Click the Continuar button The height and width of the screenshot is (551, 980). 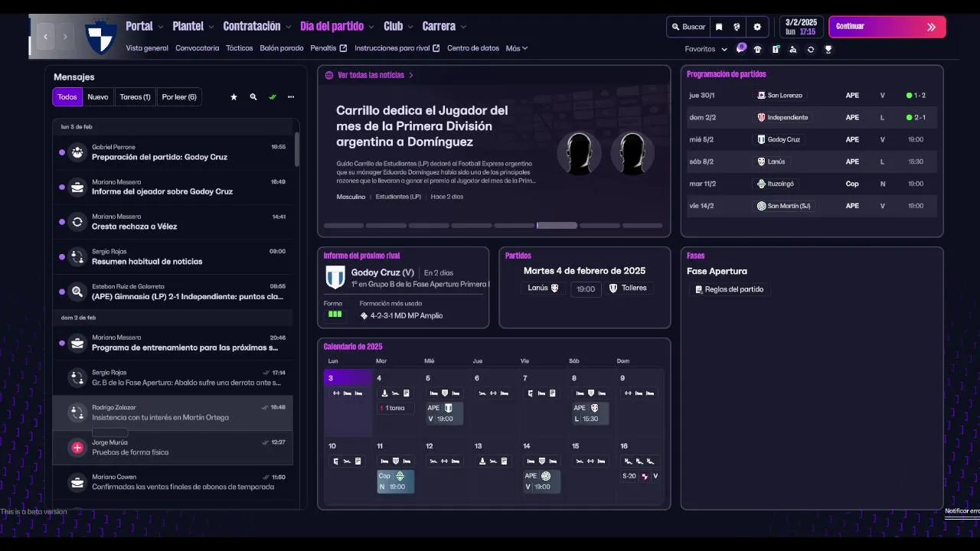pyautogui.click(x=887, y=27)
